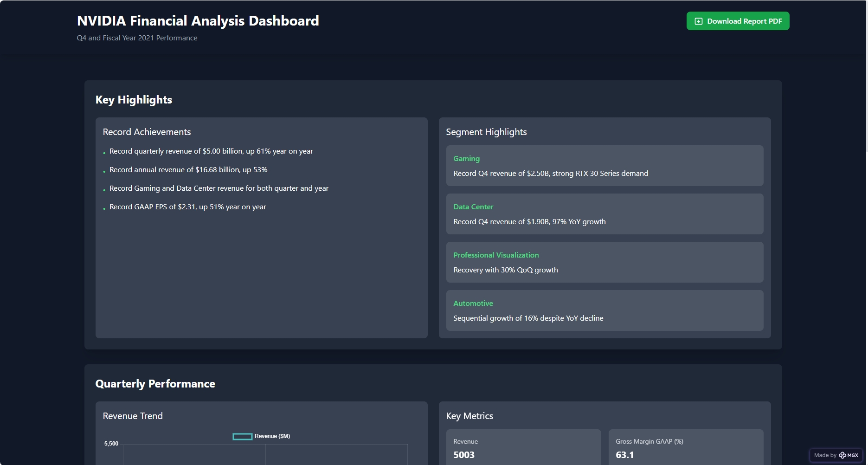
Task: Select the $1.90B, 97% YoY growth description
Action: tap(530, 222)
